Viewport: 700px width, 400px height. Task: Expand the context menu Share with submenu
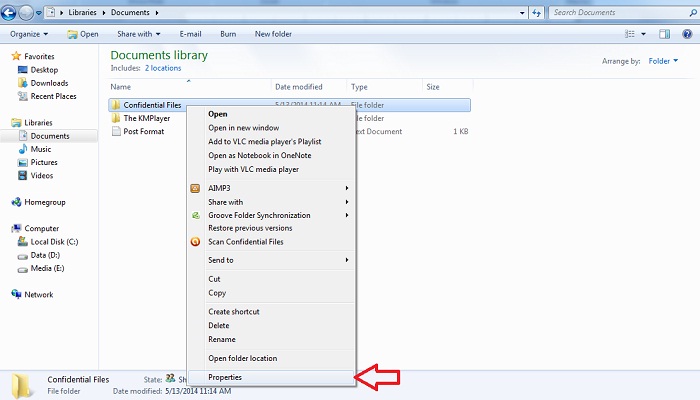[271, 202]
